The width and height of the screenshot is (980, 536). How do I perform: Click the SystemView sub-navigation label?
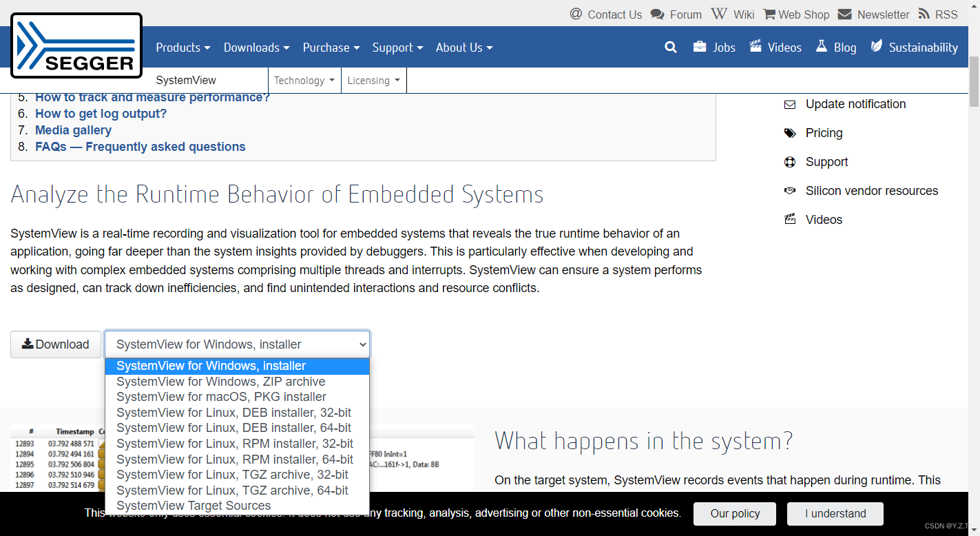pyautogui.click(x=186, y=80)
